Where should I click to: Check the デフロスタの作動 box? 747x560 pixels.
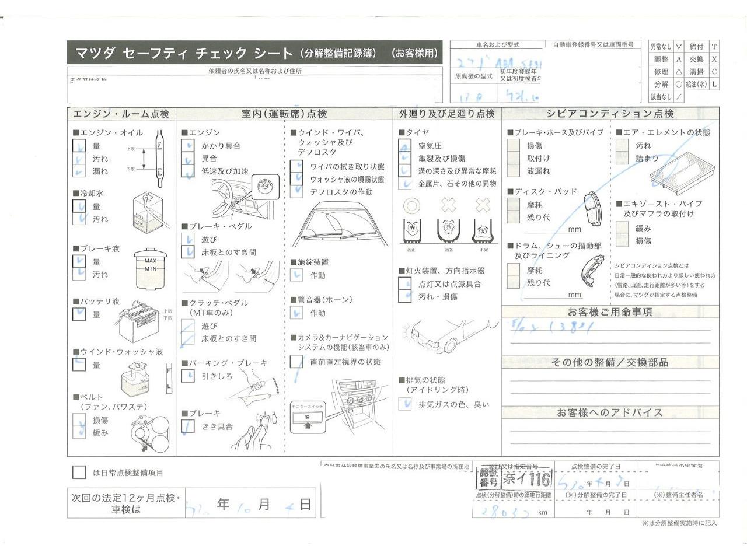point(296,192)
